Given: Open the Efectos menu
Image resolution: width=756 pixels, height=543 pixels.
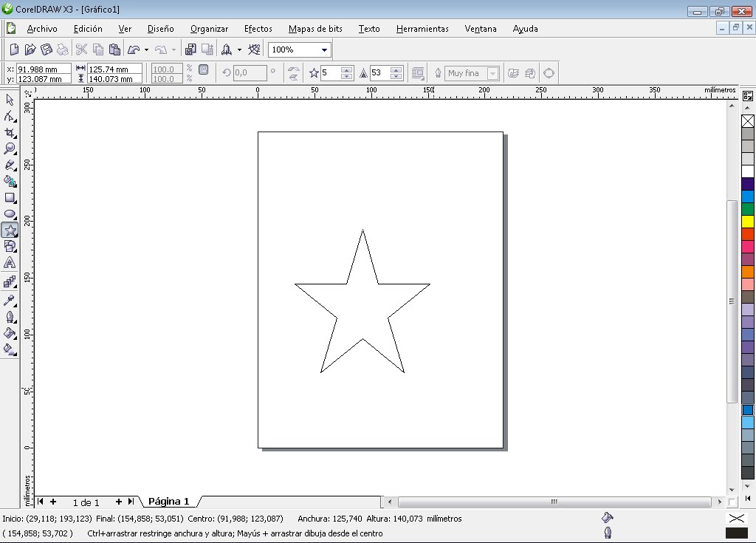Looking at the screenshot, I should [258, 29].
